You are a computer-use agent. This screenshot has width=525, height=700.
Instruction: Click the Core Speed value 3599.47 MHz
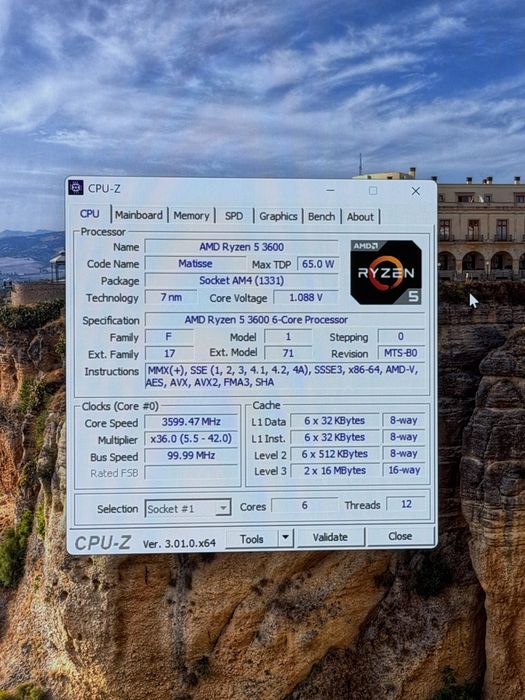[191, 422]
